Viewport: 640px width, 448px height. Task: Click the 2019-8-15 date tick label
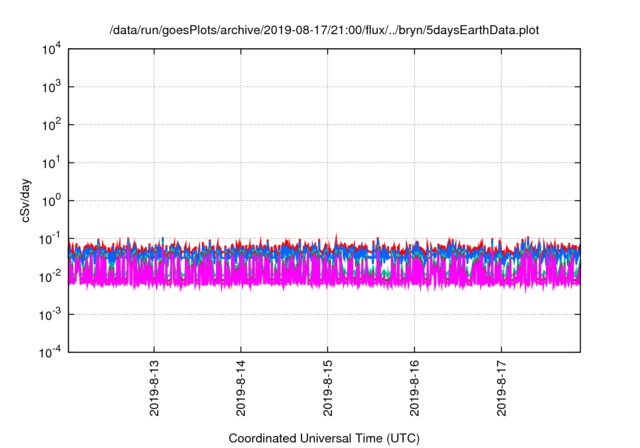coord(328,388)
